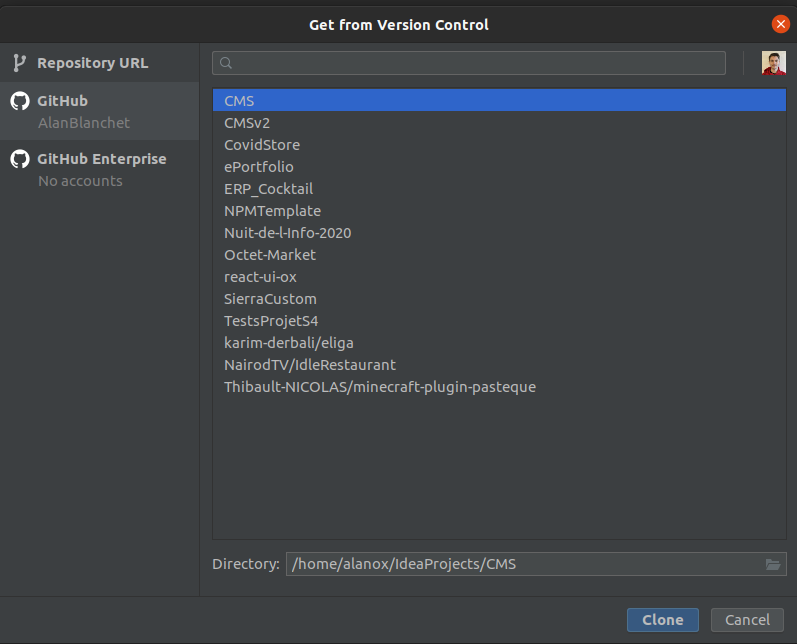Select the CMSv2 repository

pos(247,123)
